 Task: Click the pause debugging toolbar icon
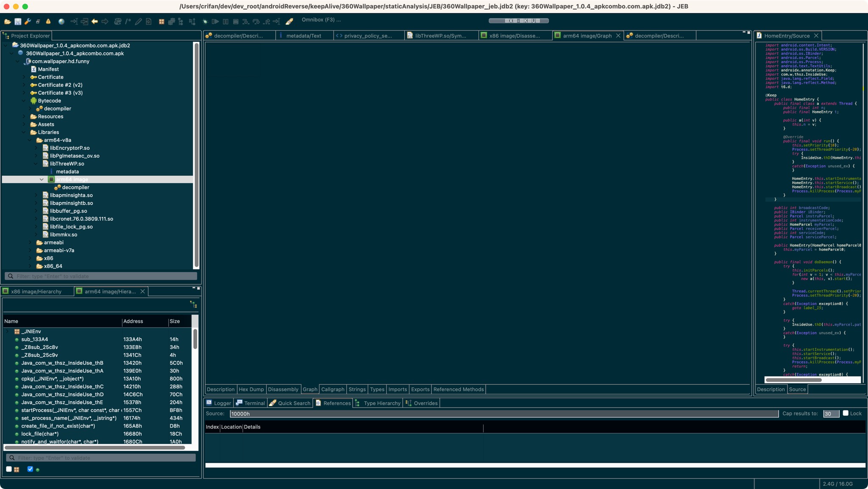coord(225,21)
